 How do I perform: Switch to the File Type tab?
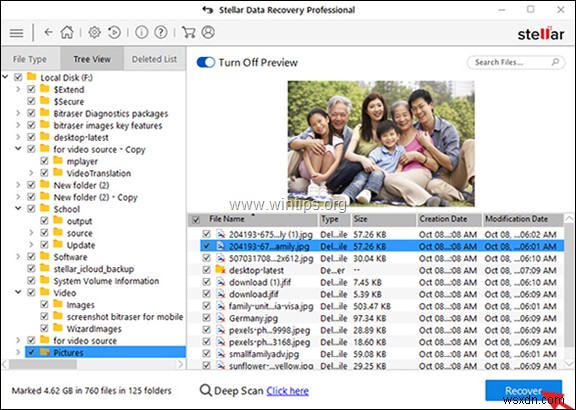pyautogui.click(x=30, y=59)
